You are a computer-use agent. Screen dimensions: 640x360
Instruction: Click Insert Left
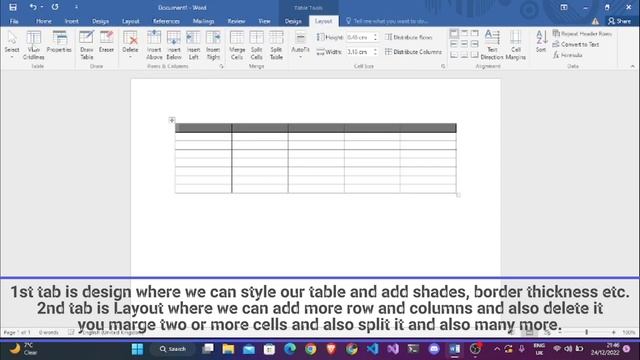coord(193,45)
